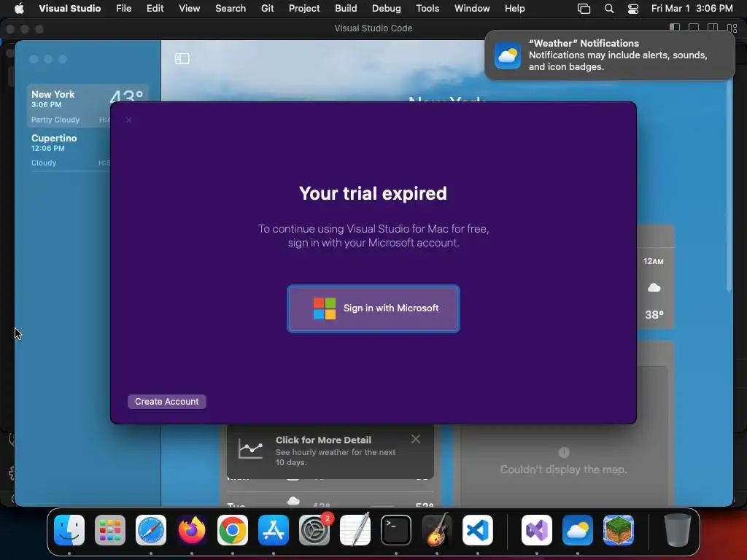The height and width of the screenshot is (560, 747).
Task: Open Terminal from the Dock
Action: [396, 530]
